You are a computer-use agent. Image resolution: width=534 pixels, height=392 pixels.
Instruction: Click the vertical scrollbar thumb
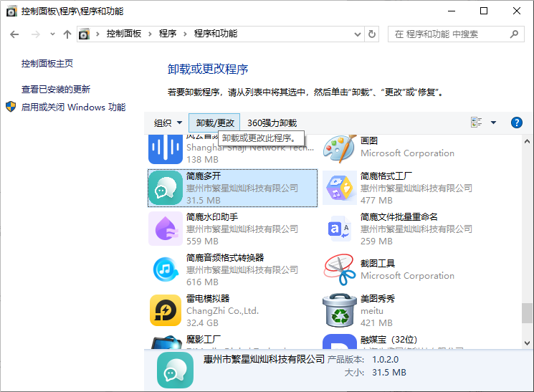point(527,313)
